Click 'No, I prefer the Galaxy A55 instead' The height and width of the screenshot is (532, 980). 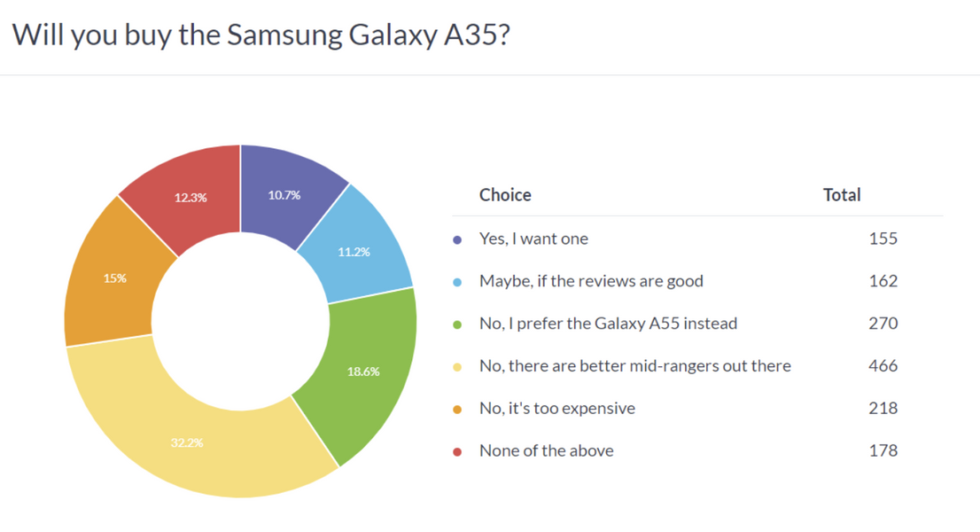[608, 324]
